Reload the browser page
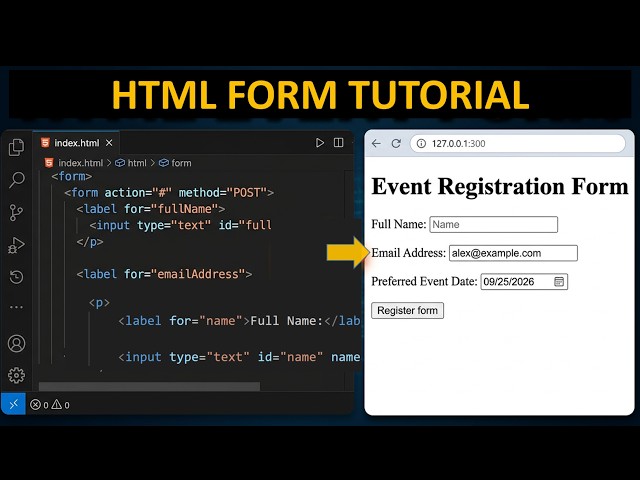Image resolution: width=640 pixels, height=480 pixels. click(x=396, y=143)
